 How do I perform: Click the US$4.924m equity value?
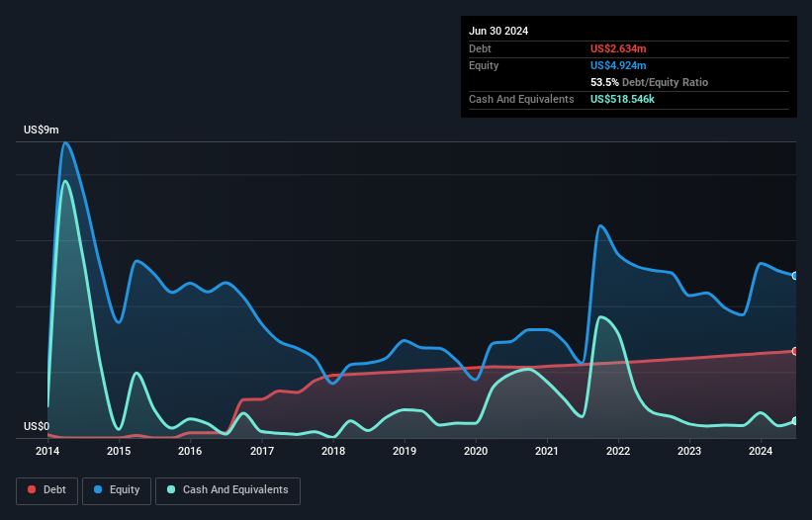pyautogui.click(x=618, y=65)
